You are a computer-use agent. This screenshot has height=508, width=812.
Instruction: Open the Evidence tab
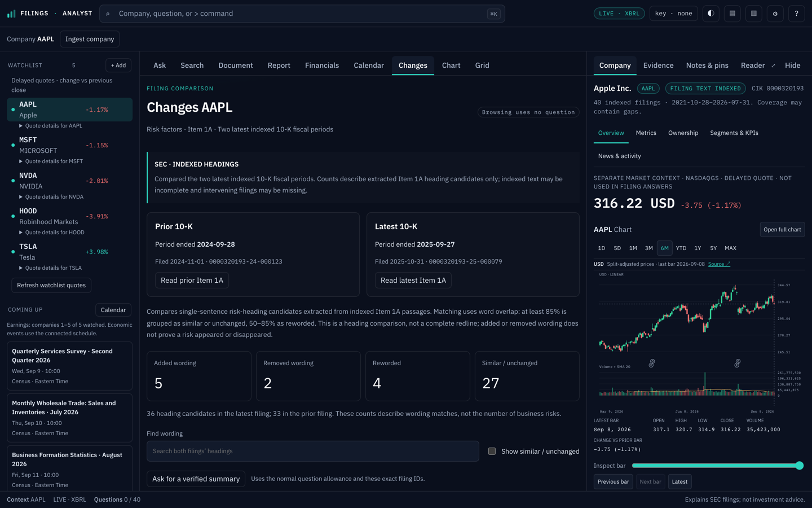(659, 65)
